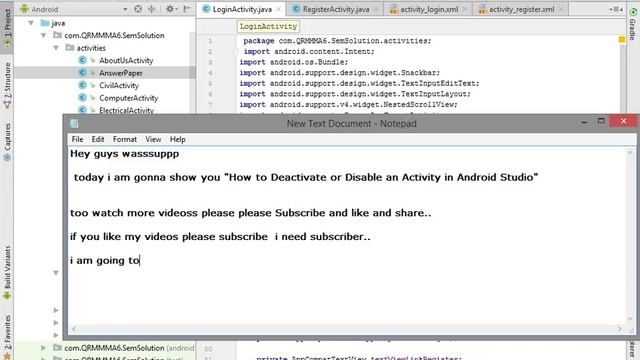Screen dimensions: 640x360
Task: Select CivilActivity class in tree
Action: coord(119,86)
